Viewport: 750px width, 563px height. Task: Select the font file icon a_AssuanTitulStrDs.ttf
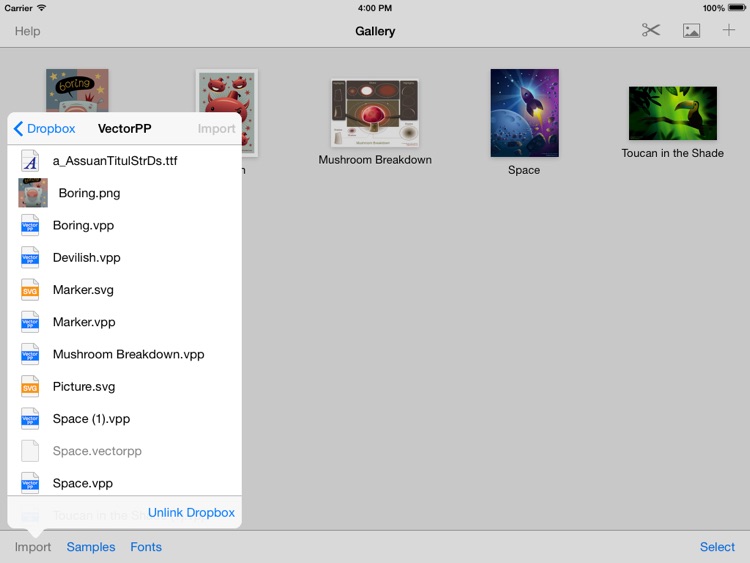(30, 161)
